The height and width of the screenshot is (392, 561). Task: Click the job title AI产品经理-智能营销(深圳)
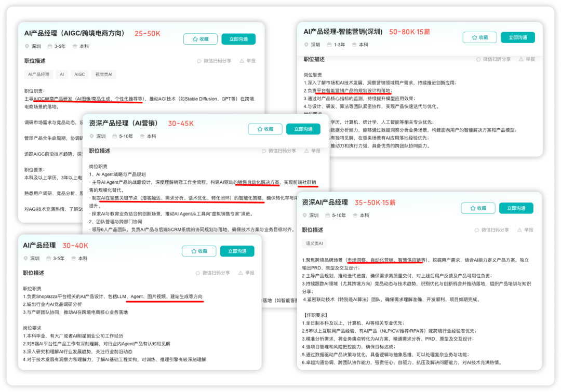pos(343,32)
